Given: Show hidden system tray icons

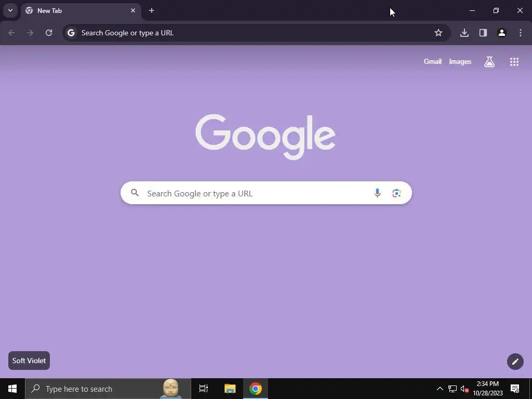Looking at the screenshot, I should (440, 389).
